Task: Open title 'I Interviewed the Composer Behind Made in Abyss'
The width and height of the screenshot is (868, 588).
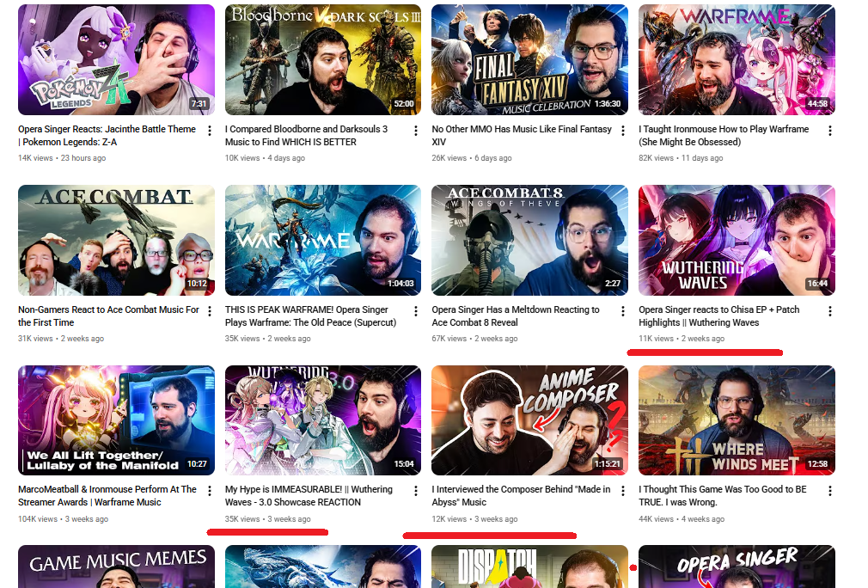Action: click(521, 495)
